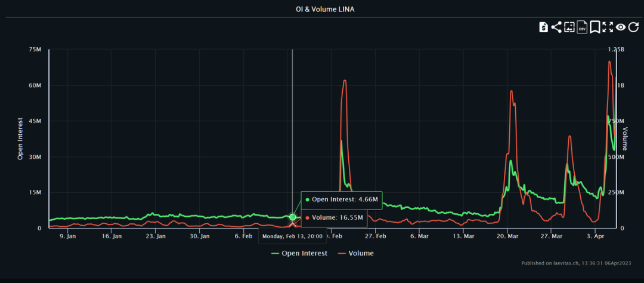
Task: Click the green line legend swatch
Action: [x=275, y=253]
